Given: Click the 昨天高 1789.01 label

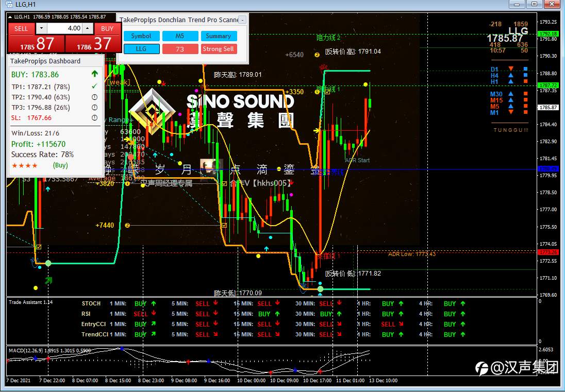Looking at the screenshot, I should coord(238,75).
